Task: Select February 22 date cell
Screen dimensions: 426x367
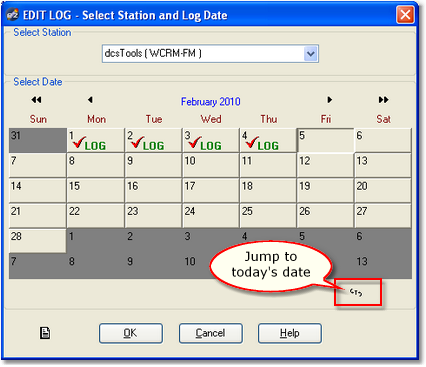Action: [x=95, y=216]
